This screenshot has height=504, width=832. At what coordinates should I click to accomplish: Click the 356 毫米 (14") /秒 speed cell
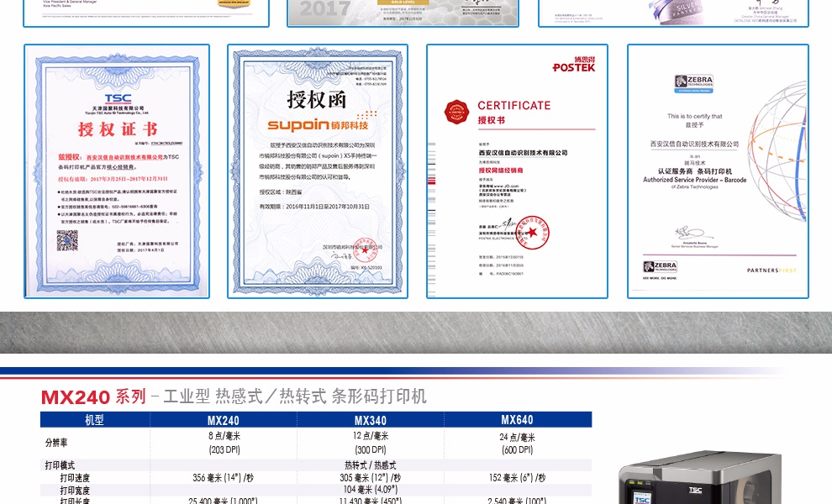click(x=224, y=478)
